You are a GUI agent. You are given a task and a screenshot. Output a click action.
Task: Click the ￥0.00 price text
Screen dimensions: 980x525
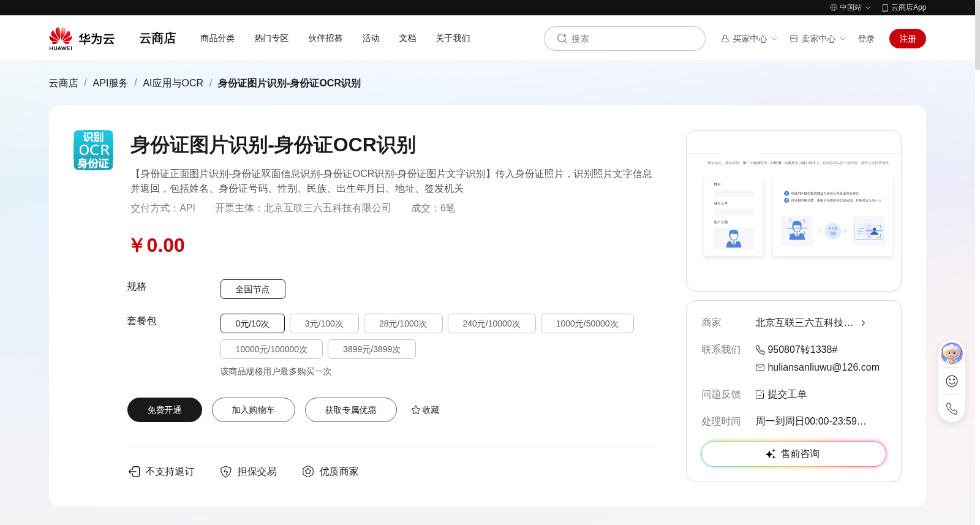157,245
